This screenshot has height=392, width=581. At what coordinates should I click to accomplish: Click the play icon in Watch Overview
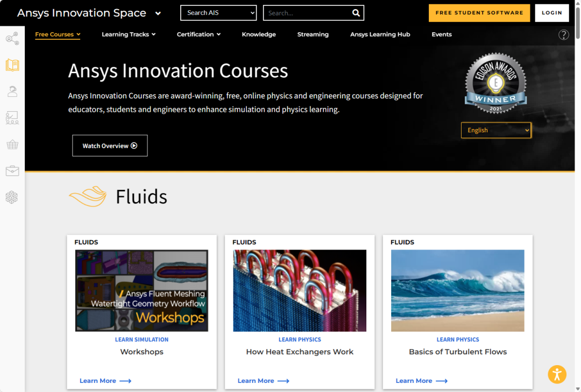134,146
